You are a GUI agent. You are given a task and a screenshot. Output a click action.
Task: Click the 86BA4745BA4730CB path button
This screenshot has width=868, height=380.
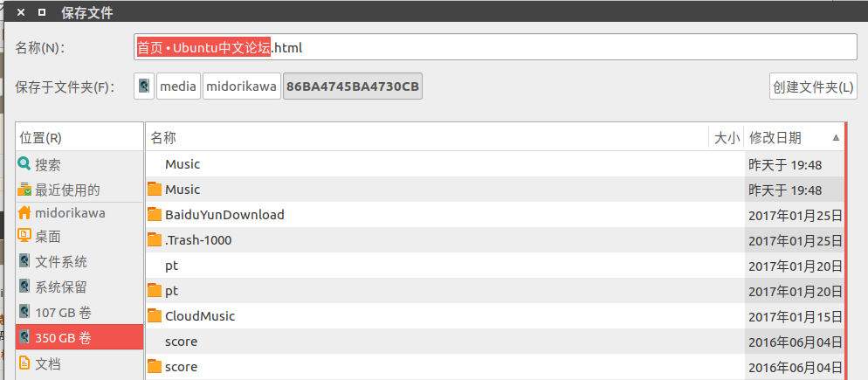tap(353, 86)
